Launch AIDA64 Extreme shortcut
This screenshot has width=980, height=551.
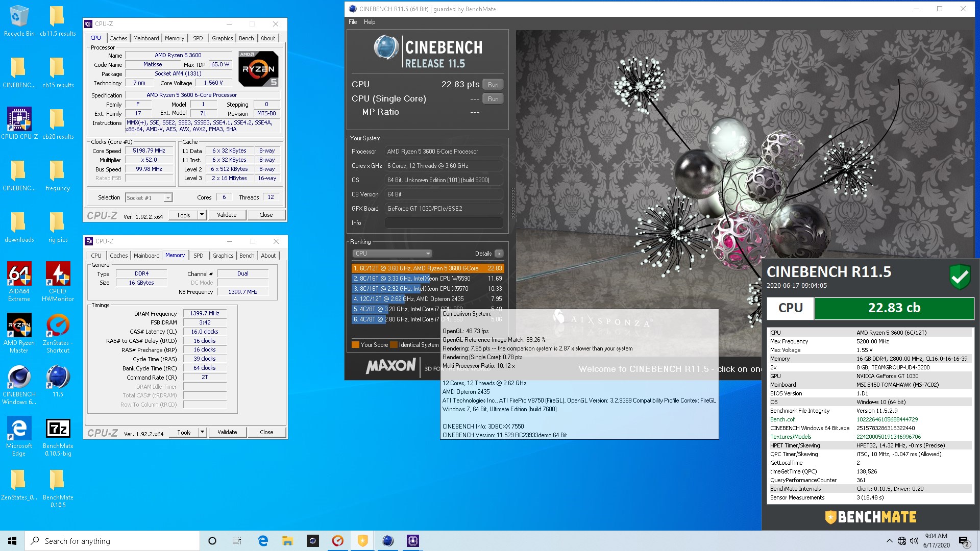point(19,282)
